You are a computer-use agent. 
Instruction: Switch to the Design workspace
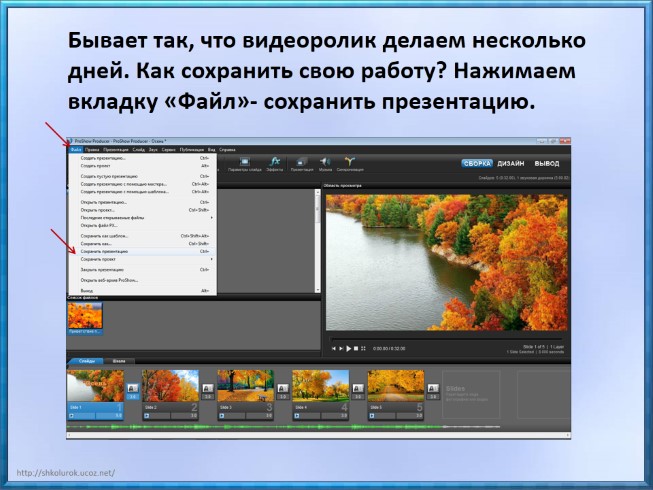pyautogui.click(x=511, y=163)
